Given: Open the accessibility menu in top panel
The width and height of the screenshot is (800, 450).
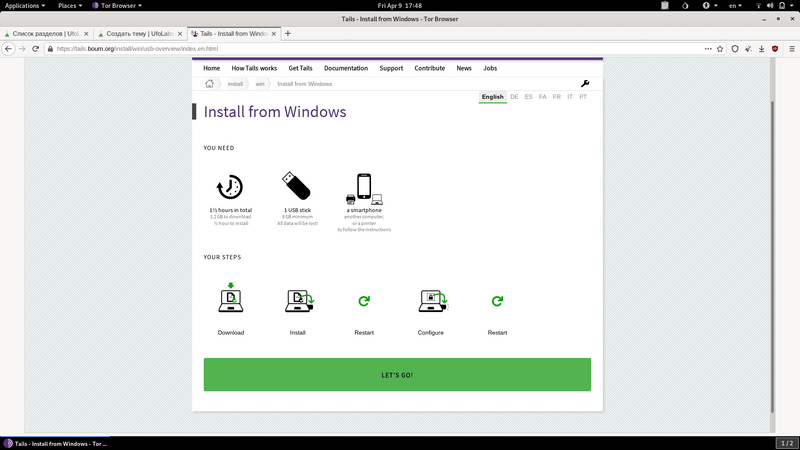Looking at the screenshot, I should 709,6.
